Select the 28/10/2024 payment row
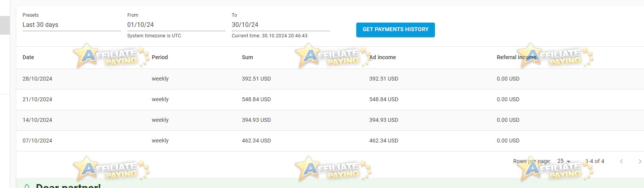This screenshot has width=644, height=188. [x=330, y=79]
